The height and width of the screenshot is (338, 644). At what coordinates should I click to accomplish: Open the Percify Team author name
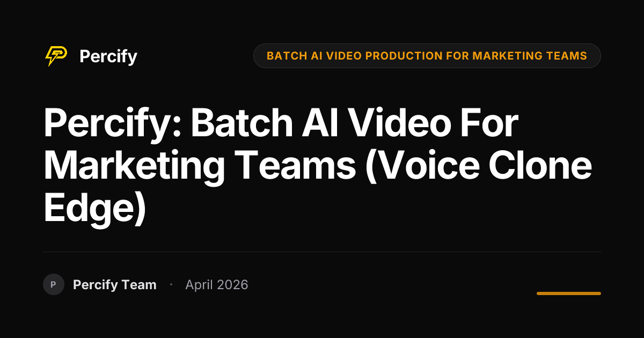point(115,285)
